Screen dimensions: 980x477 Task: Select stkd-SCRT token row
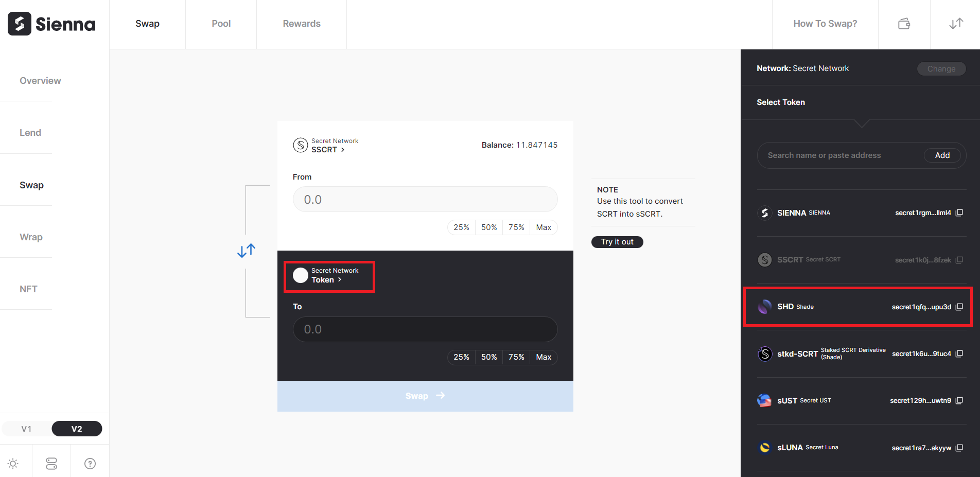tap(861, 354)
